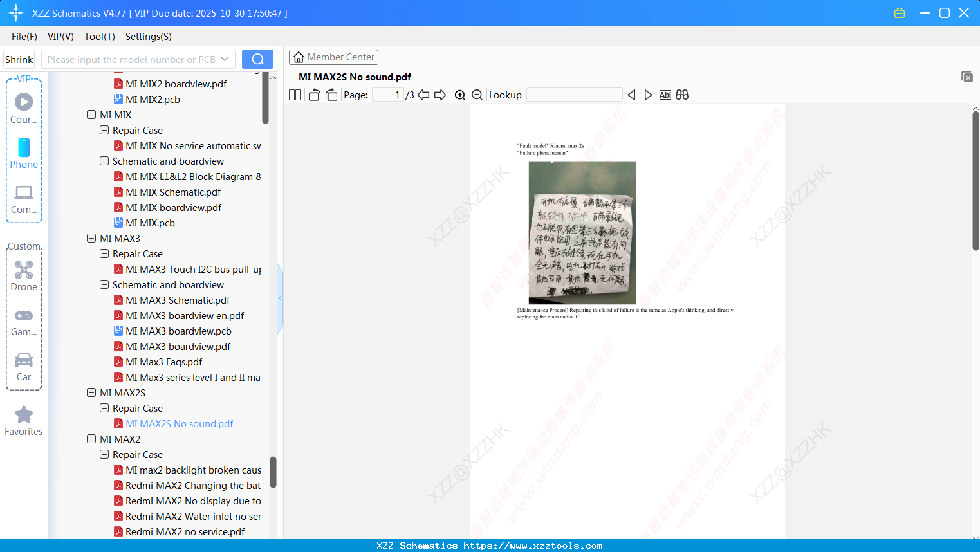Screen dimensions: 980x552
Task: Open the MI MIX.pcb file
Action: pos(150,223)
